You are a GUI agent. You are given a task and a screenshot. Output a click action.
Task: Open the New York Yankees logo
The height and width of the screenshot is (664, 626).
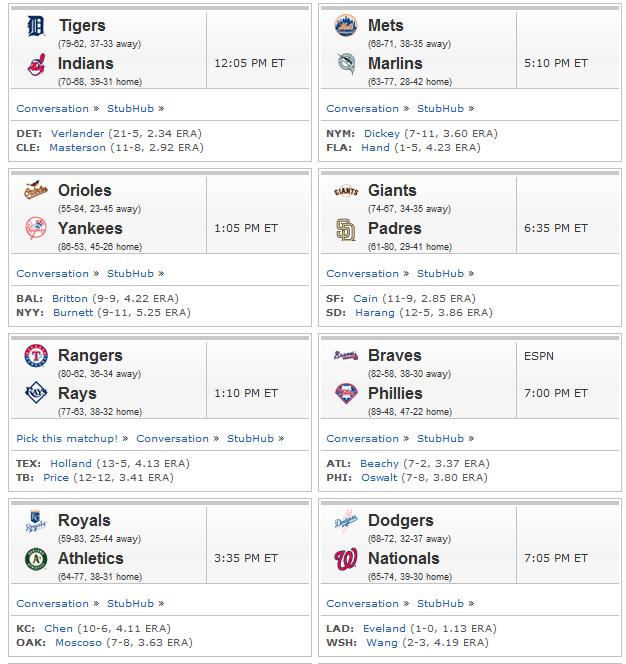(x=36, y=228)
